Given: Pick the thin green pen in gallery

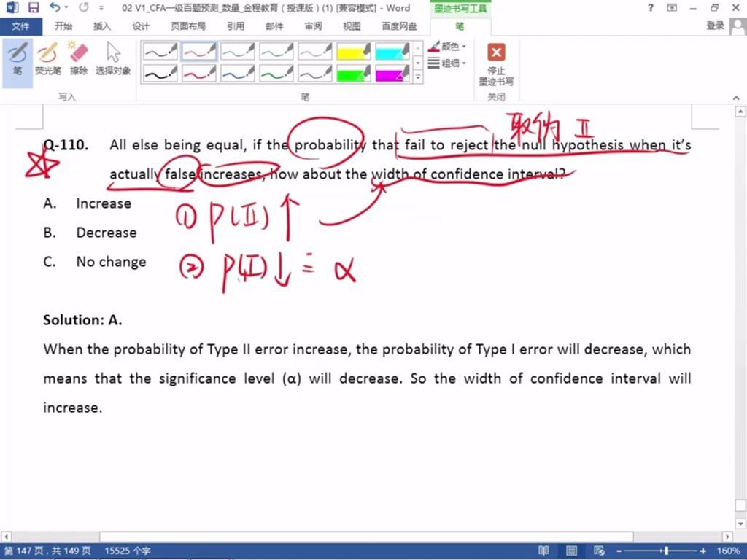Looking at the screenshot, I should pos(276,52).
